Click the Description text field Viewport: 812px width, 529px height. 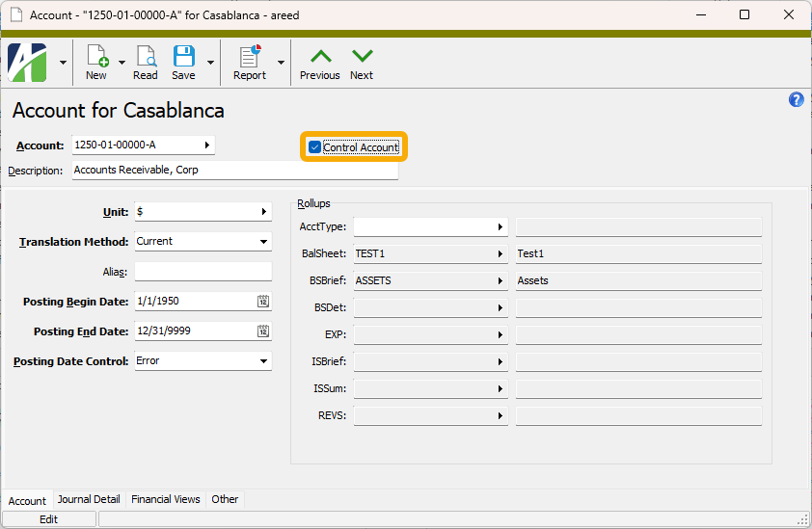coord(234,171)
